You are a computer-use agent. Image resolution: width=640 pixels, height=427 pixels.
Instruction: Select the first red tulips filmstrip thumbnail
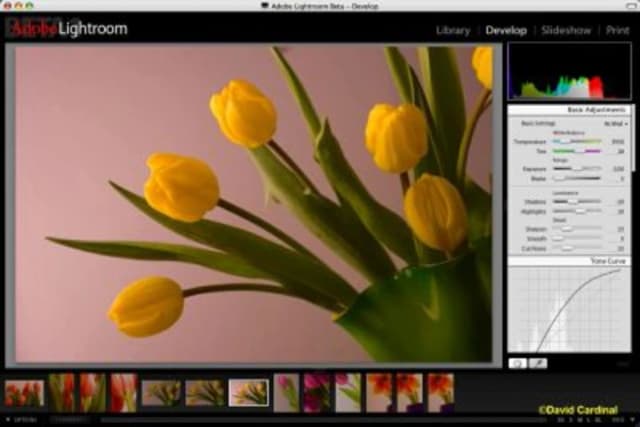coord(24,393)
